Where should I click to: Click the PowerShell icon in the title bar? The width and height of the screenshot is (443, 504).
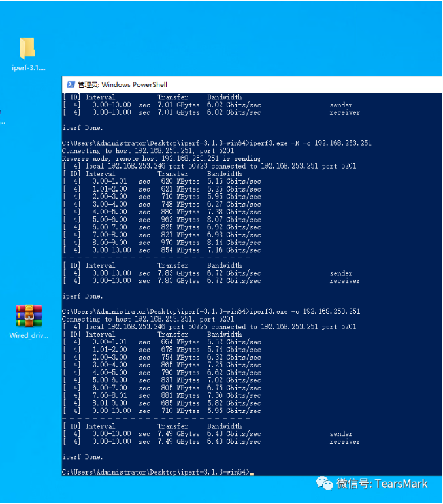pyautogui.click(x=71, y=84)
